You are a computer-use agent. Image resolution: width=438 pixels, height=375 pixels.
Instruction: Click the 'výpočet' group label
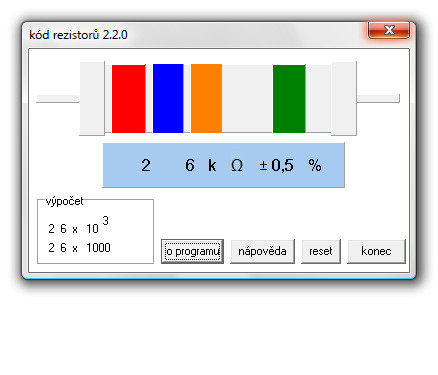(64, 201)
